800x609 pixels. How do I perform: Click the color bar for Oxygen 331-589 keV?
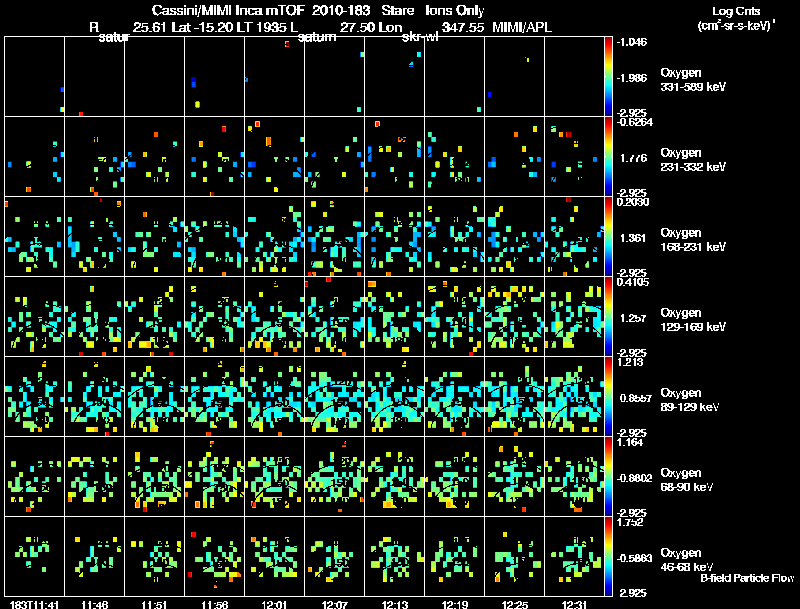pyautogui.click(x=609, y=76)
